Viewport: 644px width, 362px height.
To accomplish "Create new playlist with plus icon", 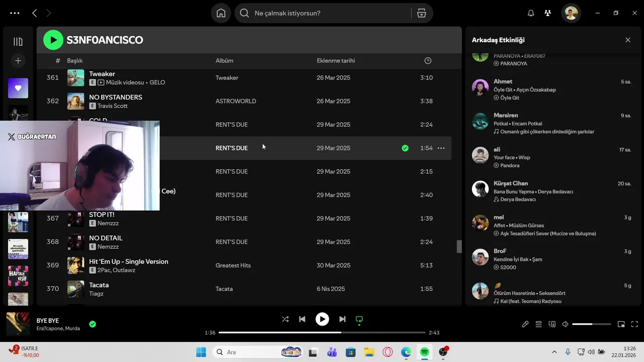I will 18,61.
